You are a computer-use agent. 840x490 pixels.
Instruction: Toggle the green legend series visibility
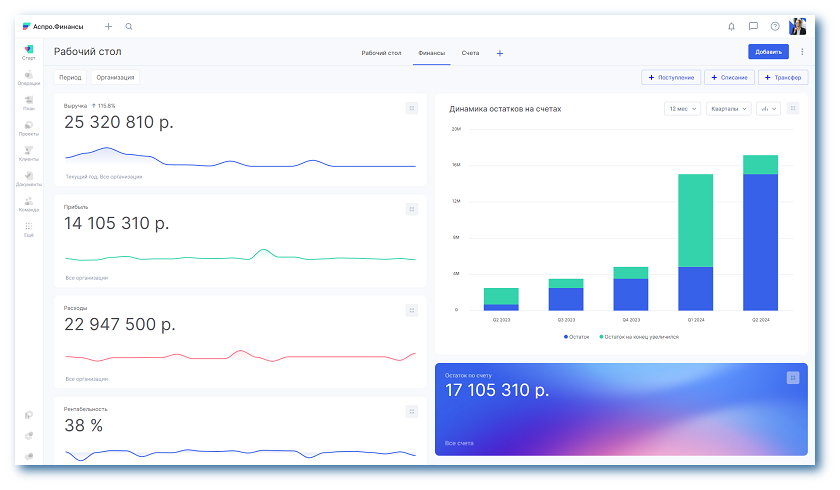pyautogui.click(x=639, y=337)
